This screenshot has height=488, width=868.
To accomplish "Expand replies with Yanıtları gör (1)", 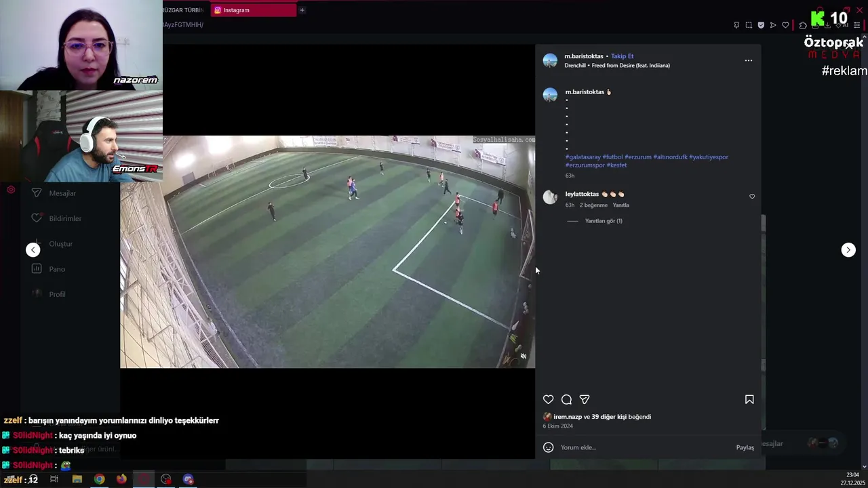I will (604, 221).
